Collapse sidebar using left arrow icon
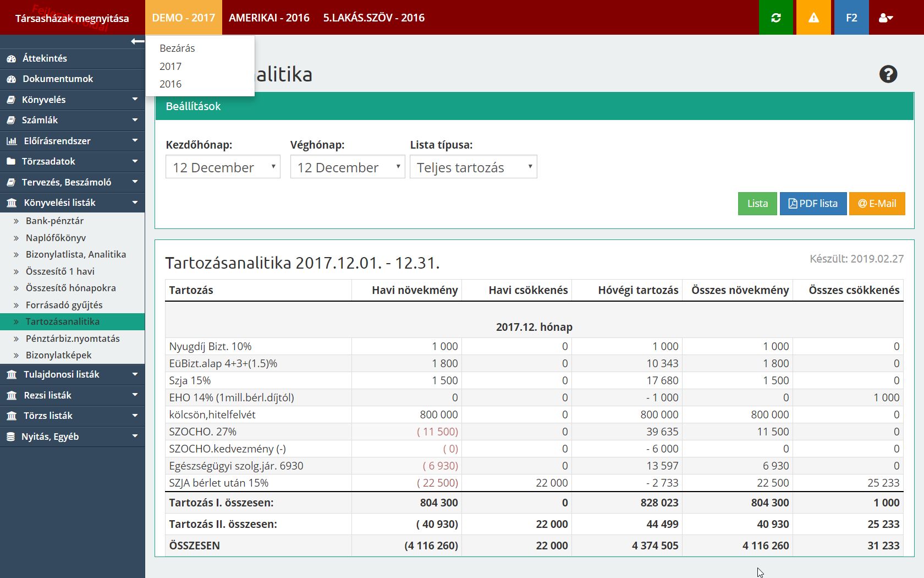Image resolution: width=924 pixels, height=578 pixels. (137, 42)
